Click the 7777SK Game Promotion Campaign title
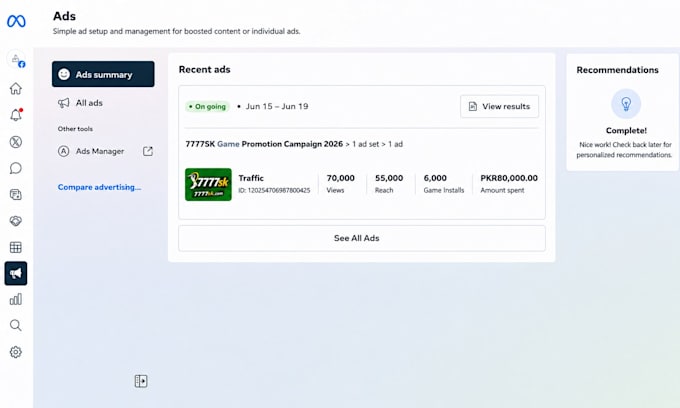This screenshot has height=408, width=680. click(x=264, y=144)
